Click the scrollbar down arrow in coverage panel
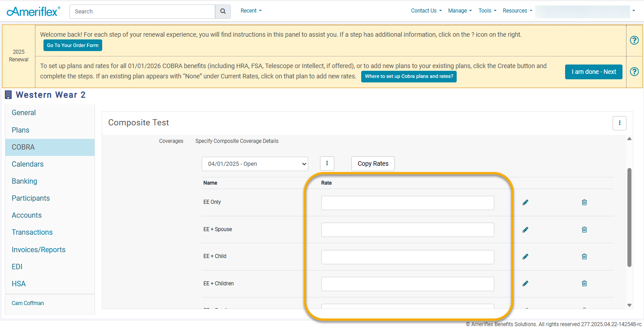 [629, 305]
